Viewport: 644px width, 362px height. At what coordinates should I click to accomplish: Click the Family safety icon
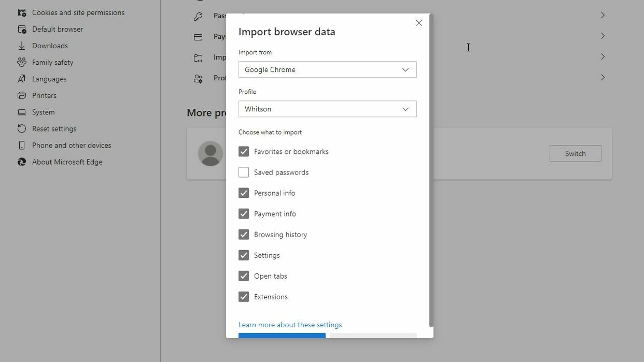click(x=22, y=62)
